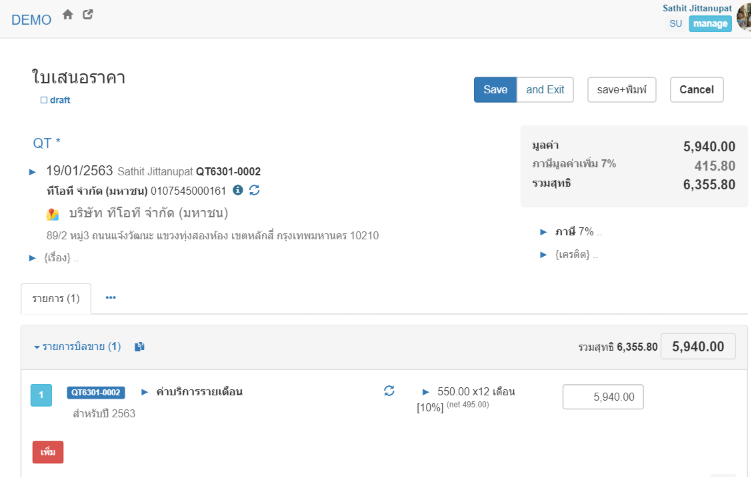751x477 pixels.
Task: Click the line amount field 5,940.00
Action: 603,397
